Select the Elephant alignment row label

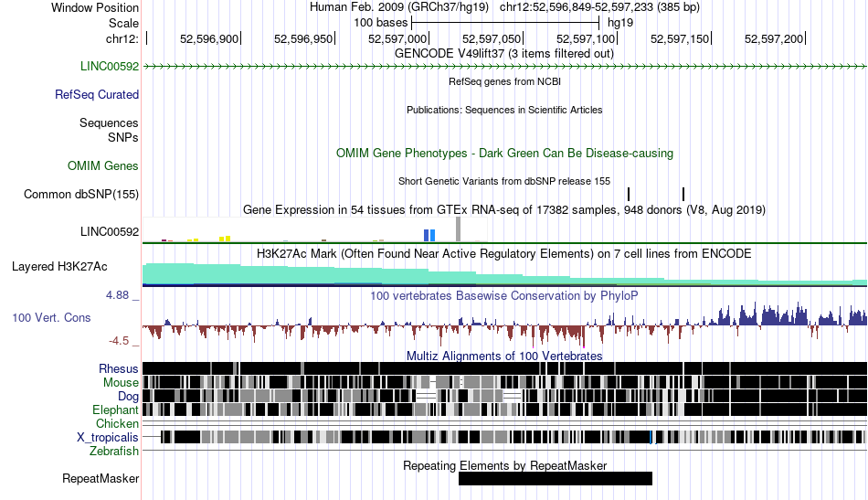pos(115,410)
